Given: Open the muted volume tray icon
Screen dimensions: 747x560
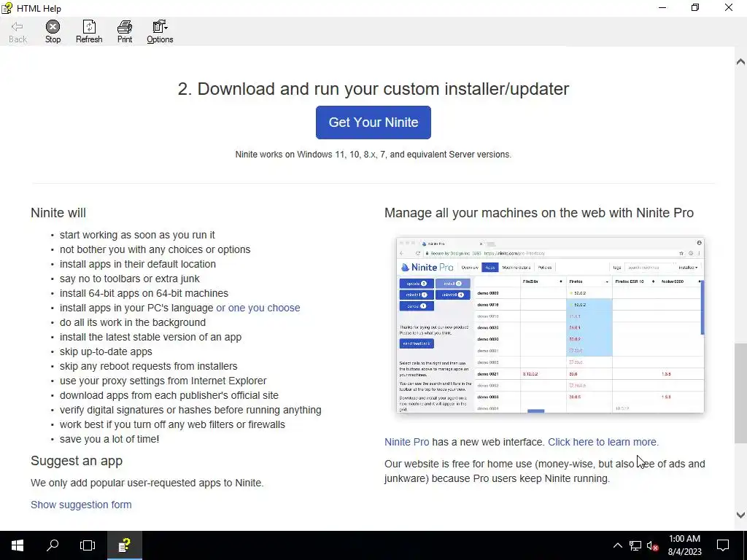Looking at the screenshot, I should coord(653,545).
